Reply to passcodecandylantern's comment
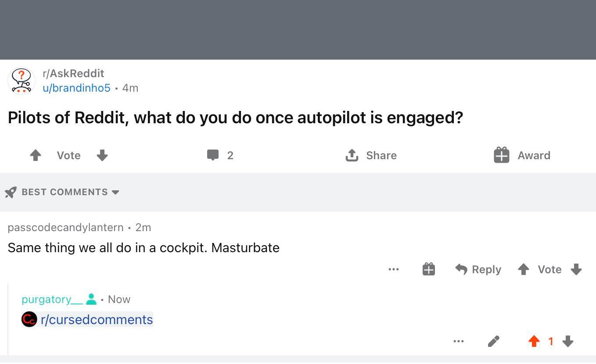The height and width of the screenshot is (364, 596). [478, 269]
